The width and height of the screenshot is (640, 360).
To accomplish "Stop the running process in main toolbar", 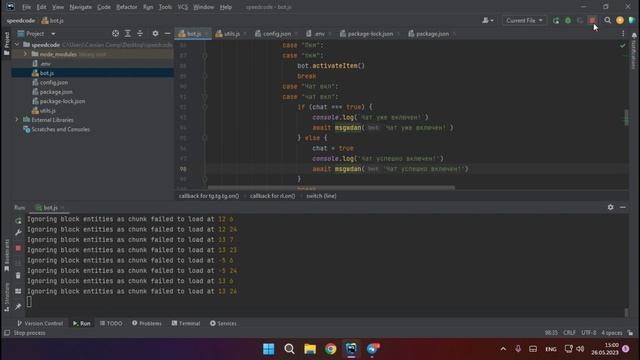I will (x=592, y=20).
